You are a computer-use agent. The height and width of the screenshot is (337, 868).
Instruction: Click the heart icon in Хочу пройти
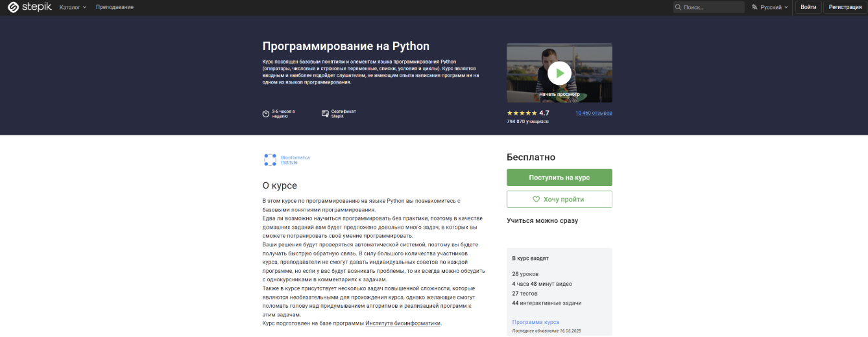coord(536,199)
